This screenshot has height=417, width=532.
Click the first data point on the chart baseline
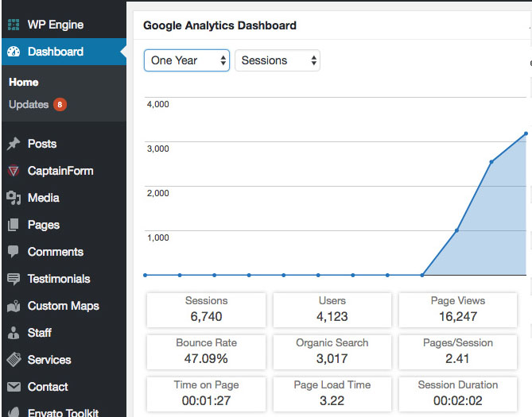[x=146, y=275]
